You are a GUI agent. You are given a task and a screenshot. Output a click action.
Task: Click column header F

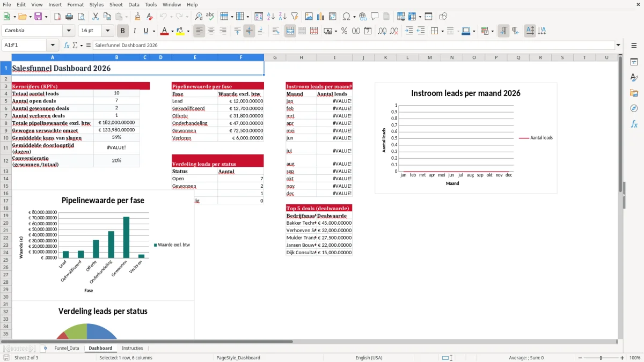(x=241, y=57)
